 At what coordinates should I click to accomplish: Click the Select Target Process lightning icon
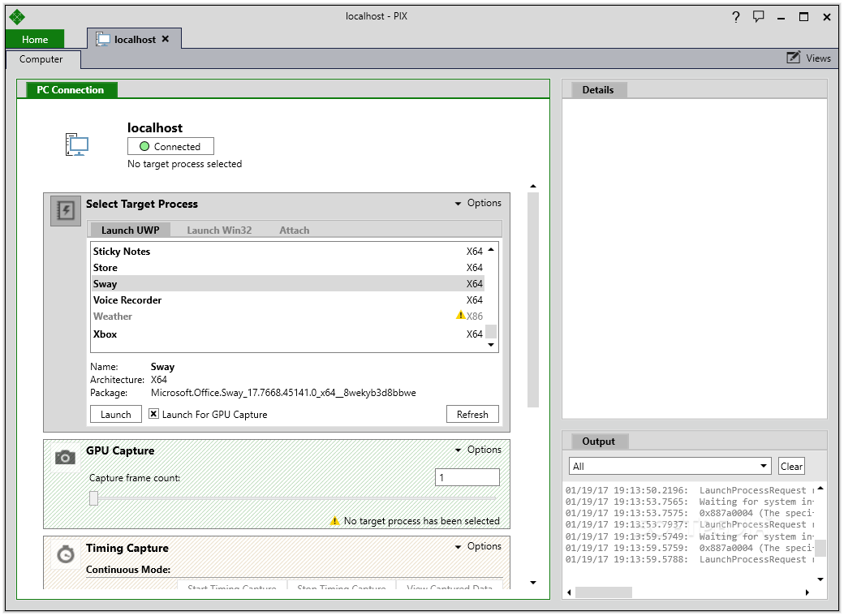(66, 210)
